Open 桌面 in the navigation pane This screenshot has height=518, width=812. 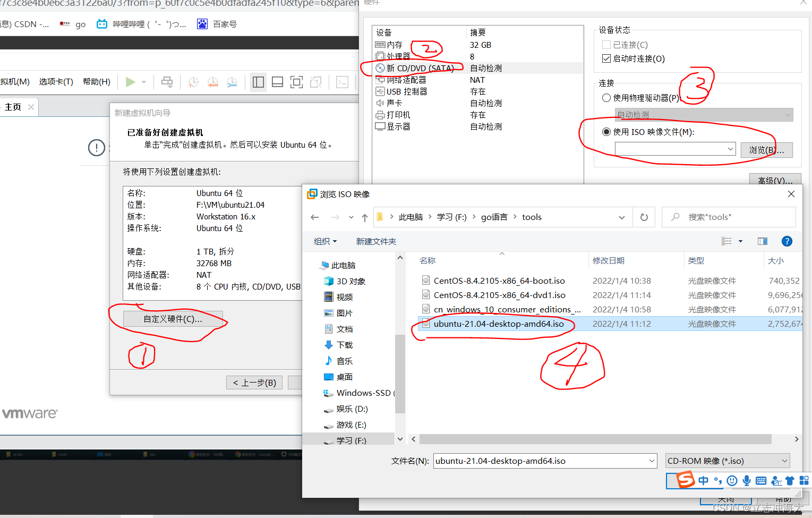click(345, 377)
